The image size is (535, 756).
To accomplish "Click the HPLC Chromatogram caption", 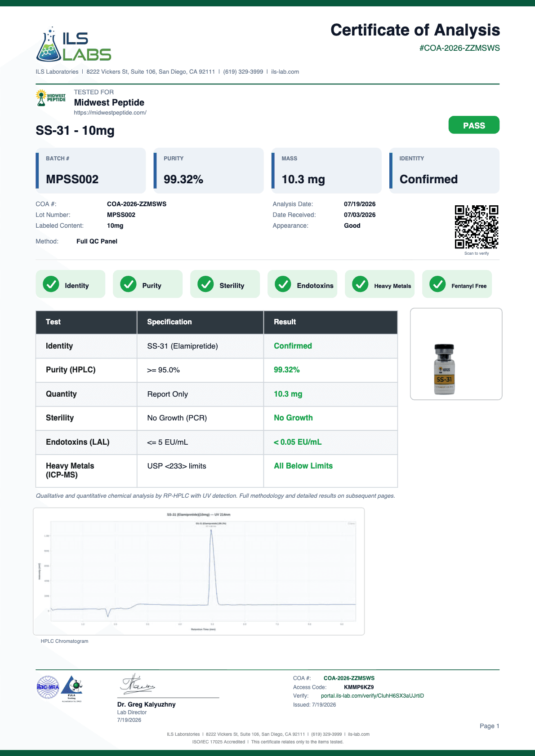I will point(64,641).
